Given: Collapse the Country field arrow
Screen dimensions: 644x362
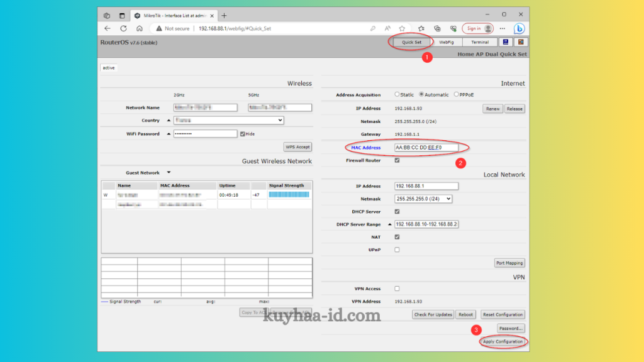Looking at the screenshot, I should point(169,120).
